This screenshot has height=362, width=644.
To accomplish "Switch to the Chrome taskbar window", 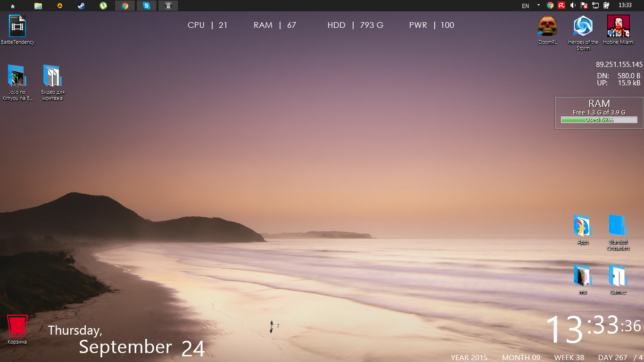I will 125,6.
